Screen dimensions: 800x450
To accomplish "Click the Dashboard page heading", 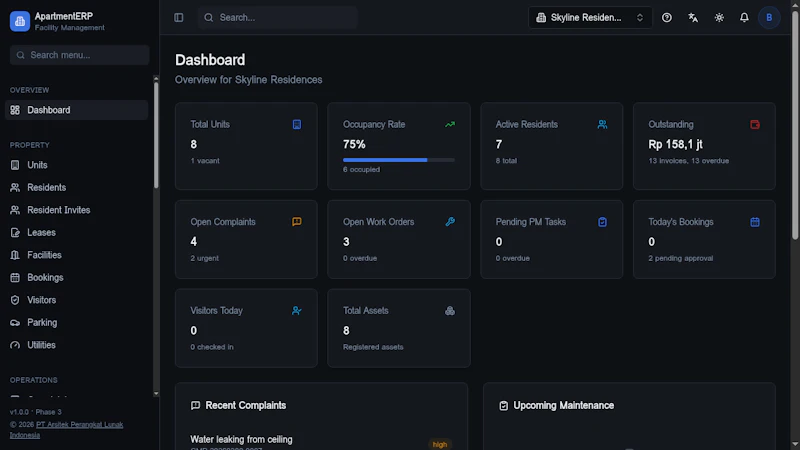I will (210, 60).
